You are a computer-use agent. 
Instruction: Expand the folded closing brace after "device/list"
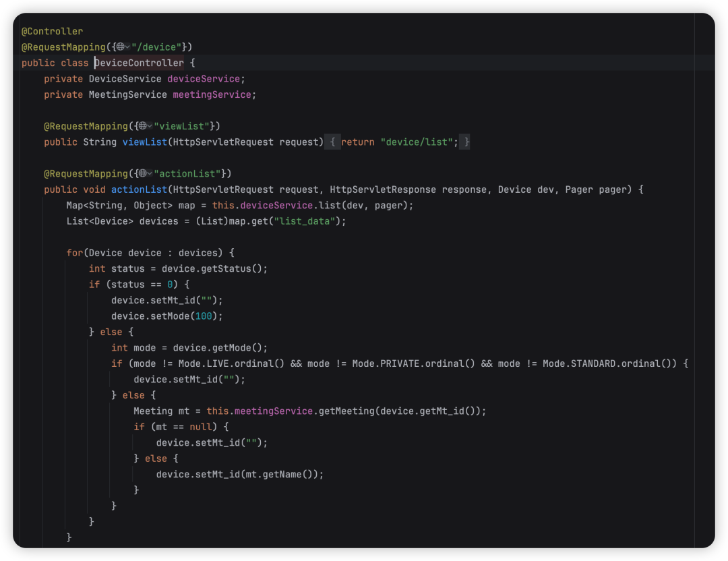465,142
